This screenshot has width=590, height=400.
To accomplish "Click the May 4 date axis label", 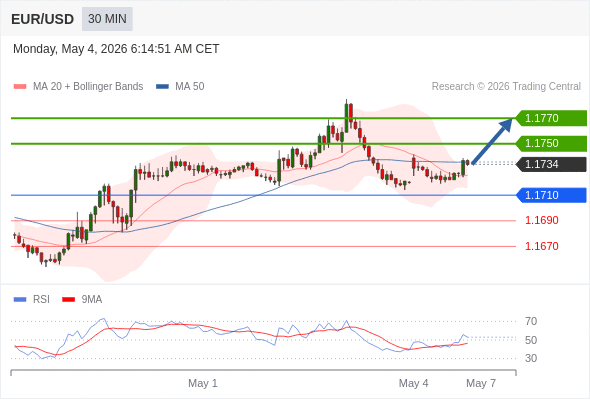I will point(414,383).
